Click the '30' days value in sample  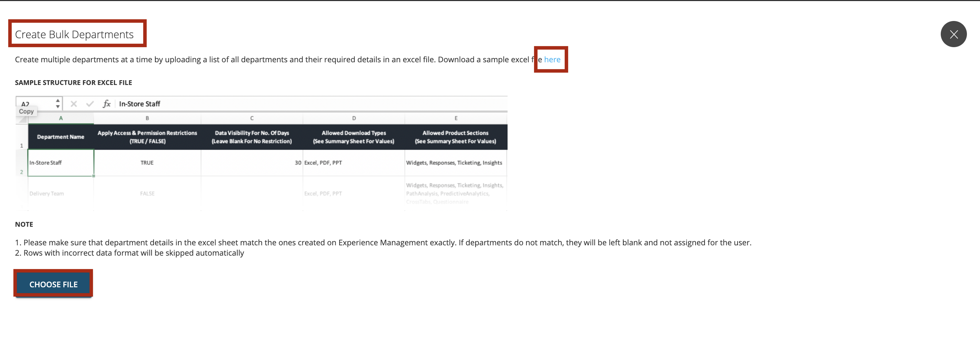[298, 163]
